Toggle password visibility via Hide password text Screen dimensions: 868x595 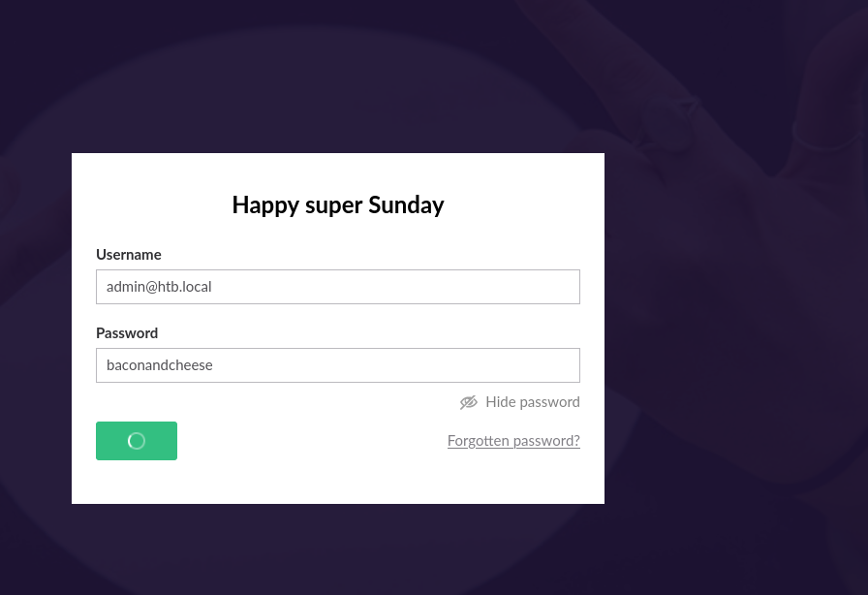point(532,402)
